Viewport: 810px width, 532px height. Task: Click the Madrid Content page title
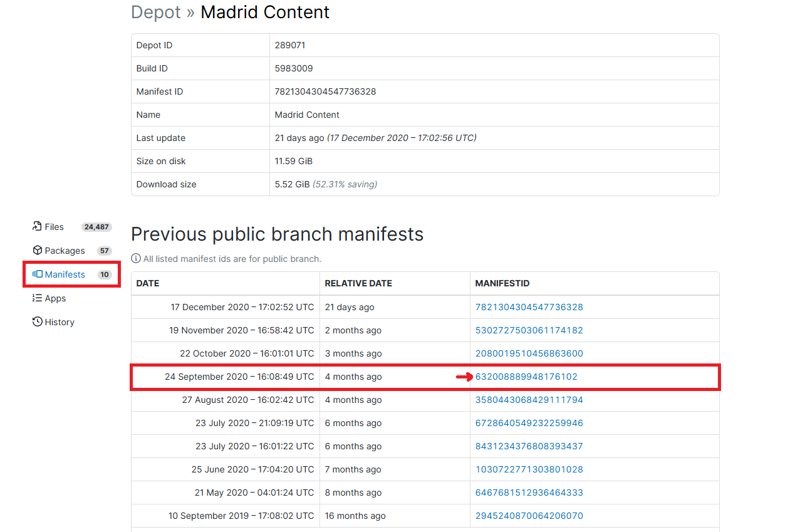tap(265, 12)
